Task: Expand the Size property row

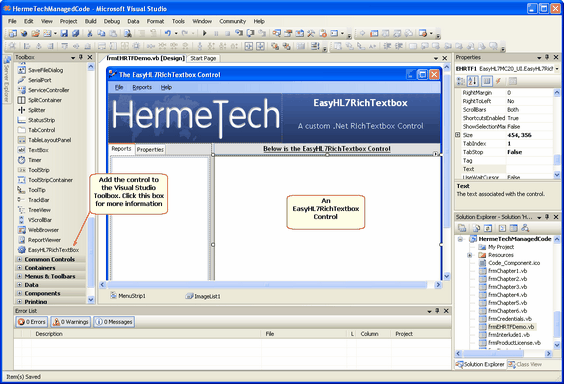Action: point(458,135)
